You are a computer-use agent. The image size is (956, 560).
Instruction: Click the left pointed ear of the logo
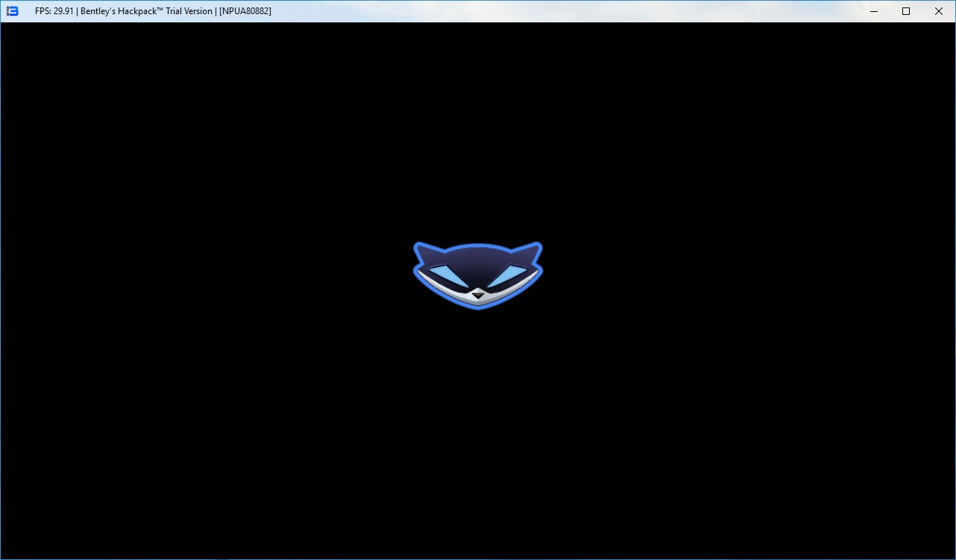point(423,251)
